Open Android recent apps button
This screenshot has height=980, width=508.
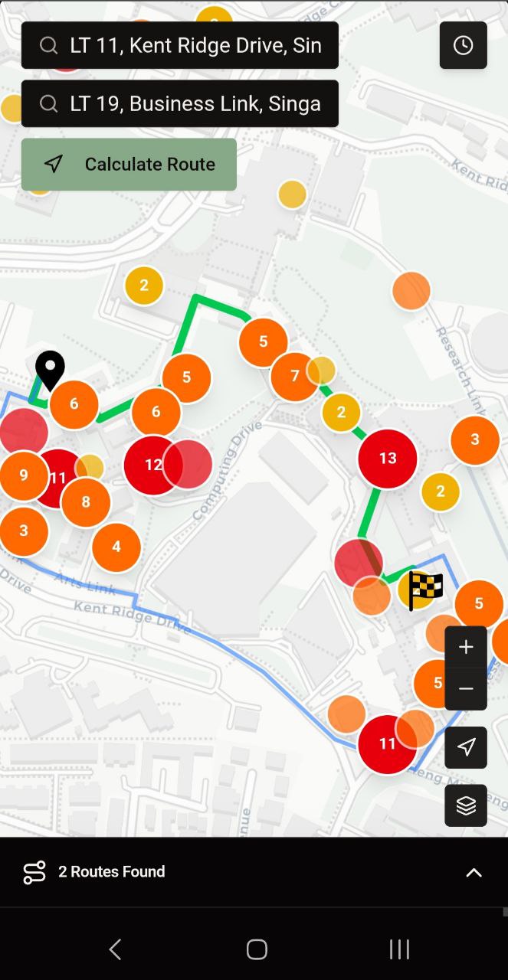click(x=399, y=949)
